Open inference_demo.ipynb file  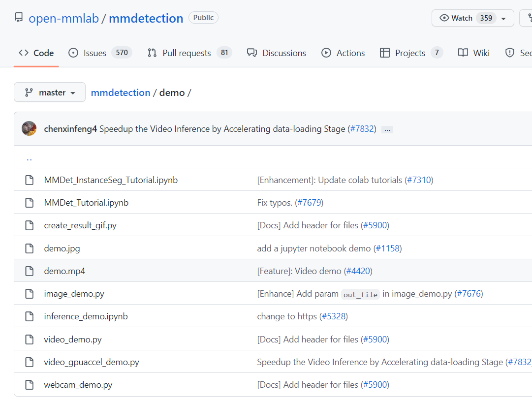[86, 316]
